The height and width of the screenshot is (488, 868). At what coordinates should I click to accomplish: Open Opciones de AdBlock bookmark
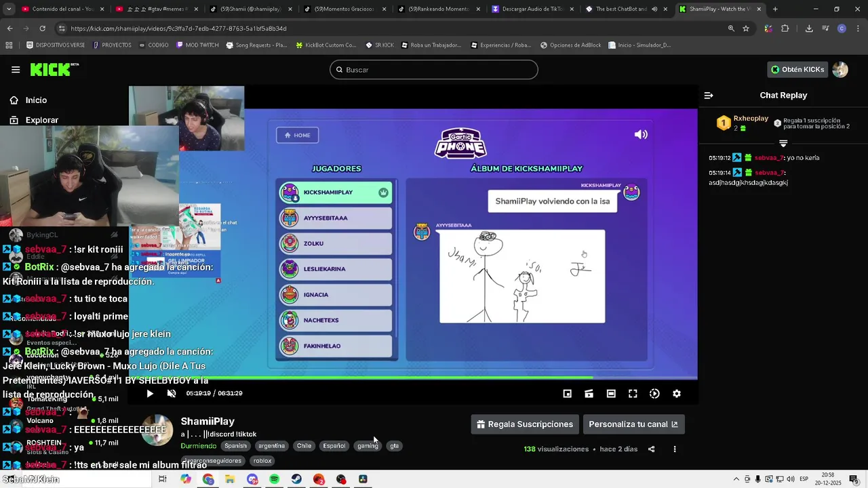(571, 45)
